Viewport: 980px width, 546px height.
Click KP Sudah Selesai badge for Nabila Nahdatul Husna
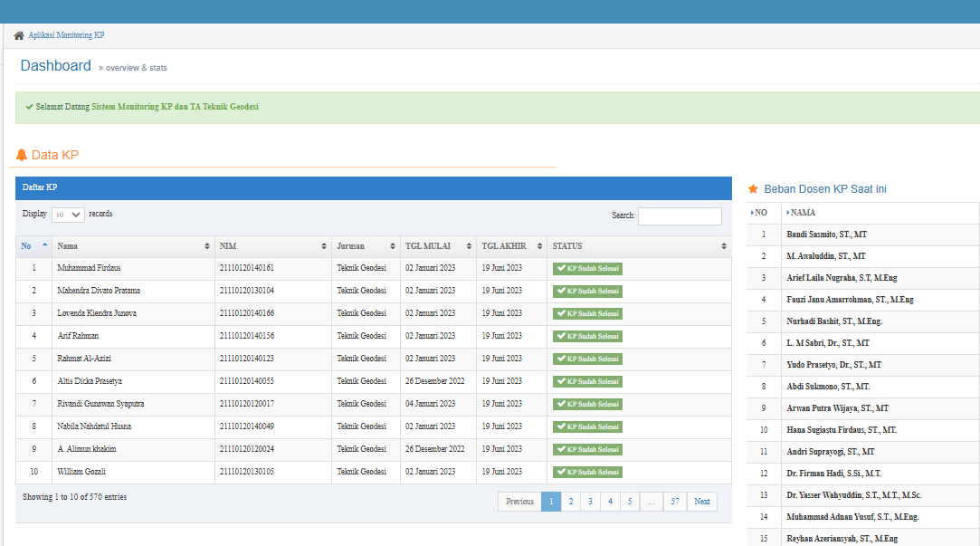[x=587, y=426]
